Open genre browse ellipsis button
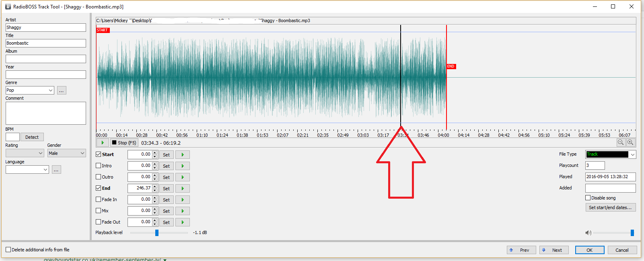This screenshot has height=261, width=644. click(62, 90)
